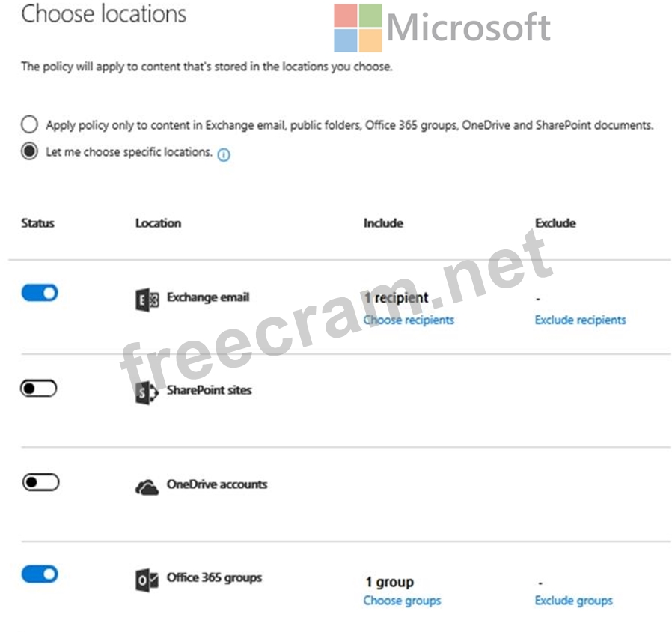This screenshot has width=672, height=632.
Task: Open the Exclude recipients link
Action: (x=580, y=320)
